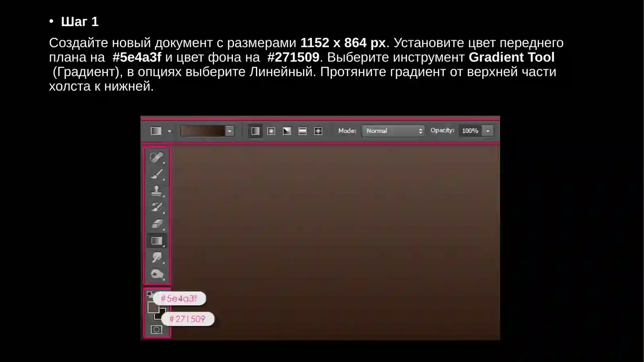Click the bold "#271509" in the paragraph
This screenshot has height=362, width=644.
point(293,57)
